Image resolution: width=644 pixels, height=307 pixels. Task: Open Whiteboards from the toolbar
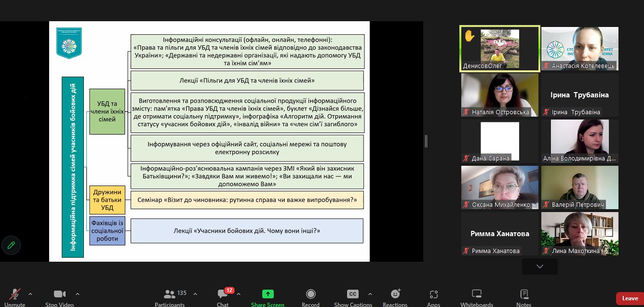point(476,294)
